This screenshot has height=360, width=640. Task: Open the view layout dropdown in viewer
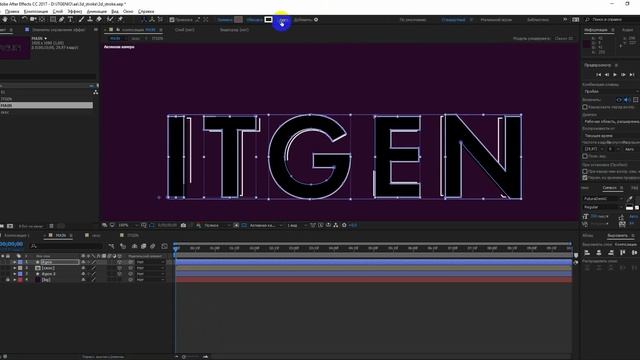[297, 225]
